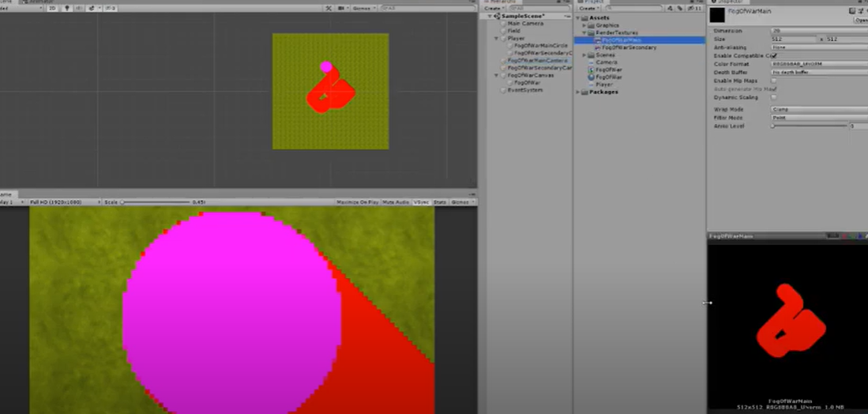Toggle scene lighting lightbulb icon

(x=68, y=9)
